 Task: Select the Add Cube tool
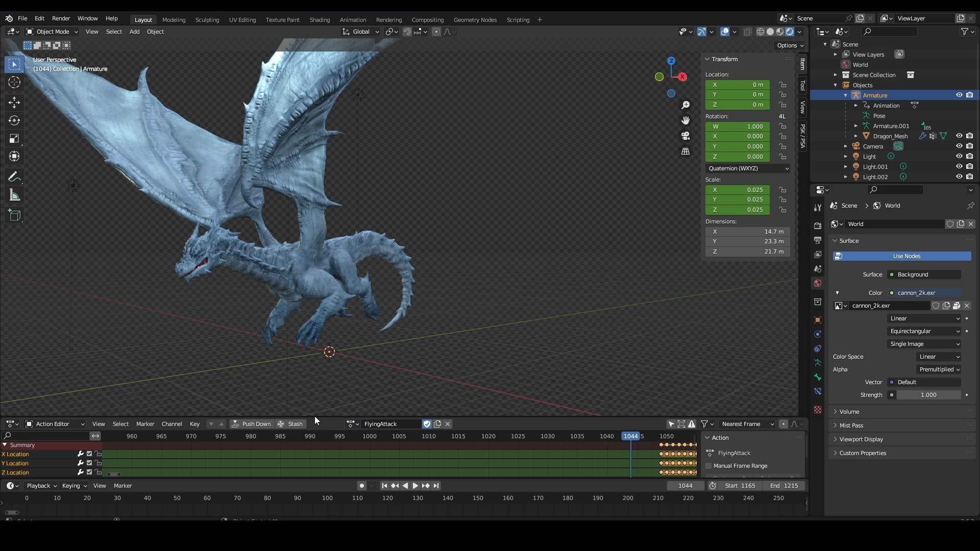[14, 215]
